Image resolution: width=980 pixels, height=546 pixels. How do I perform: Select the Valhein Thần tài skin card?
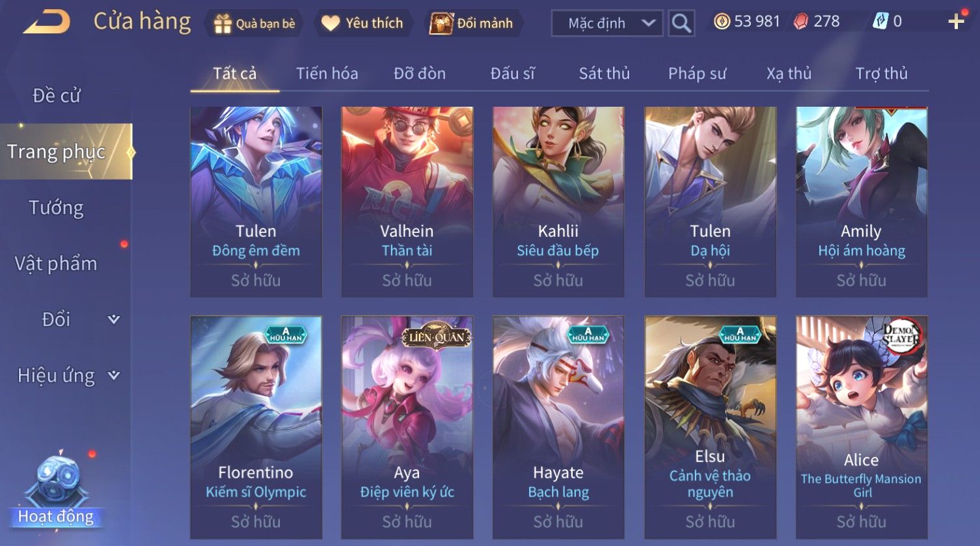pos(407,202)
